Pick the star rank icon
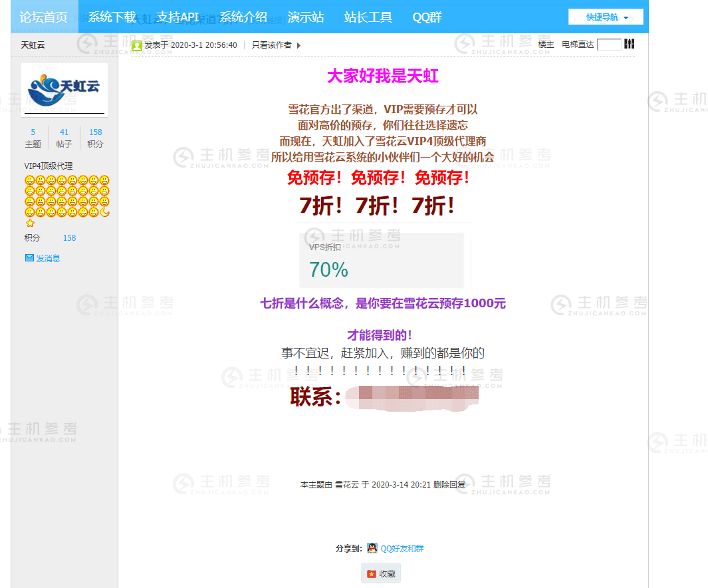 pyautogui.click(x=30, y=223)
